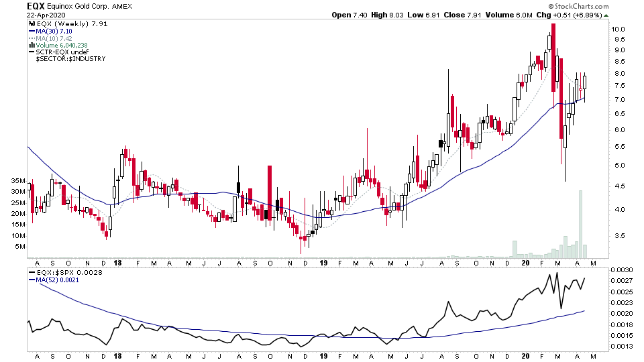
Task: Click the volume bars icon in legend
Action: tap(32, 45)
